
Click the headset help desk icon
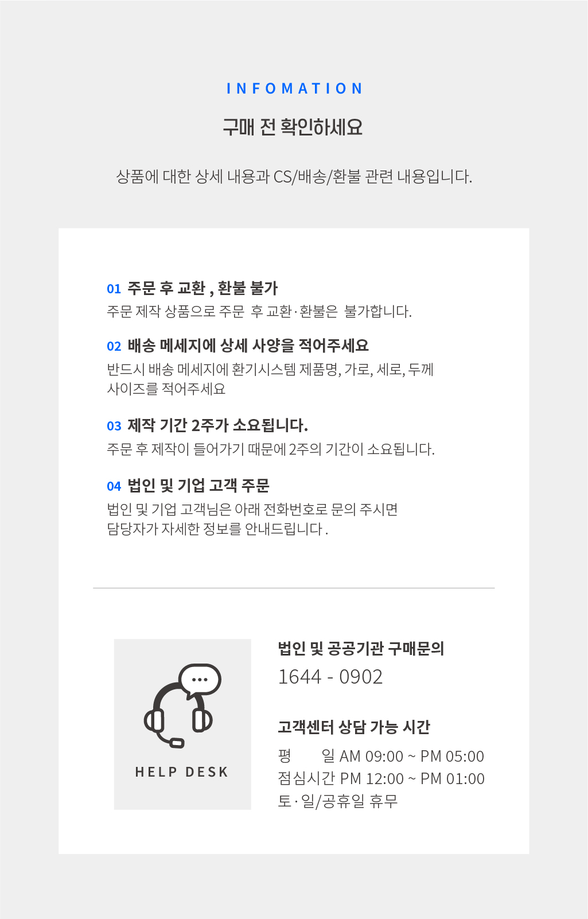point(182,706)
